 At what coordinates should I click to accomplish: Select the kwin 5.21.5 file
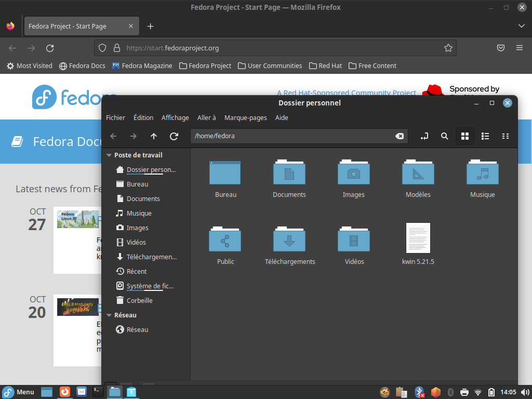tap(418, 238)
